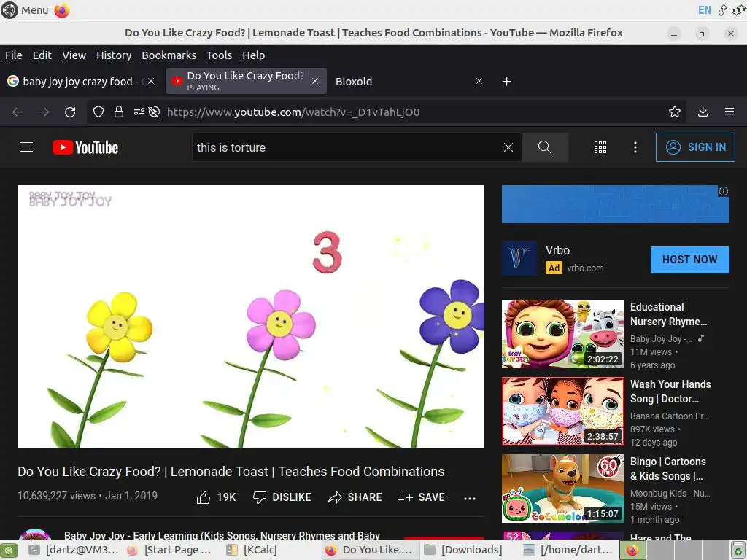Screen dimensions: 747x560
Task: Open site permissions icon in address bar
Action: 139,112
